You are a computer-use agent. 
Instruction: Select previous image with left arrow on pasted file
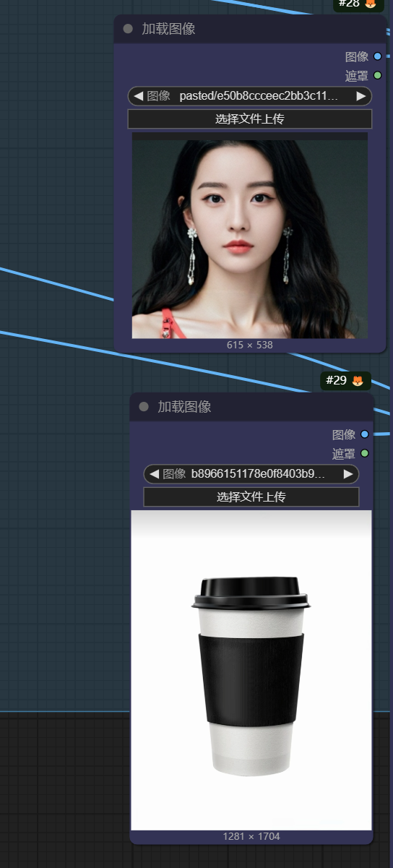click(138, 96)
